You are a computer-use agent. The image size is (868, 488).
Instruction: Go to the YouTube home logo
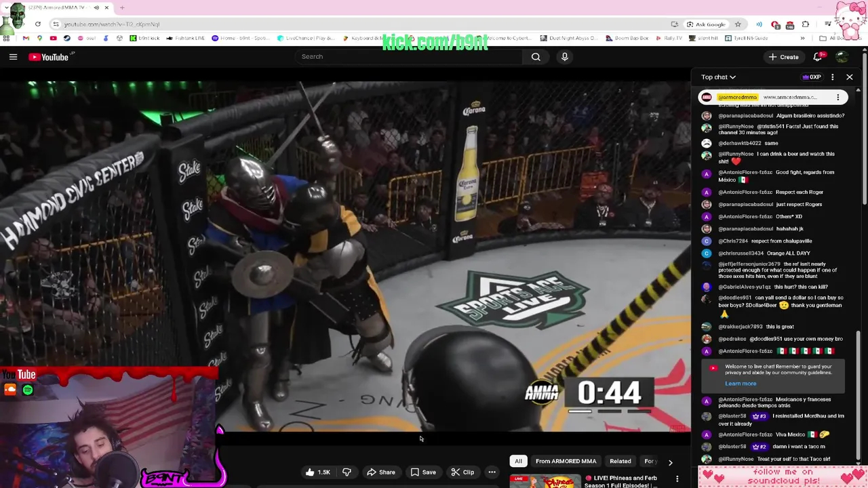49,57
